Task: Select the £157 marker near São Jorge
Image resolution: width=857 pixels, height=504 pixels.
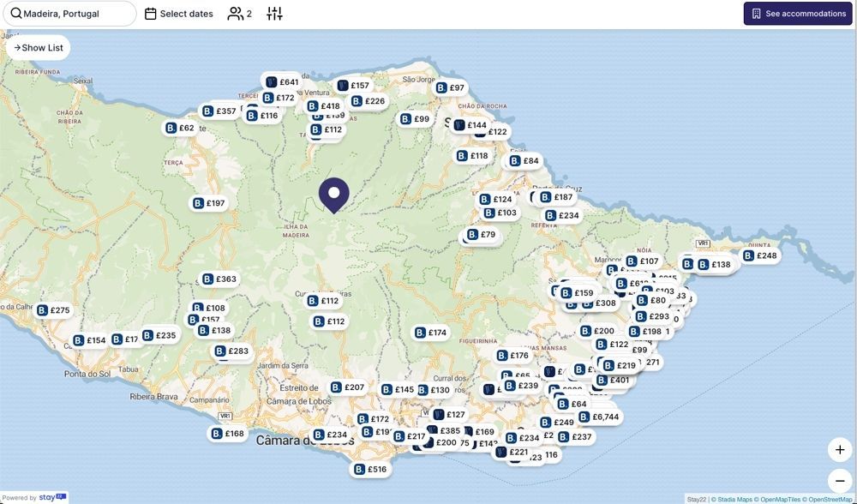Action: point(353,85)
